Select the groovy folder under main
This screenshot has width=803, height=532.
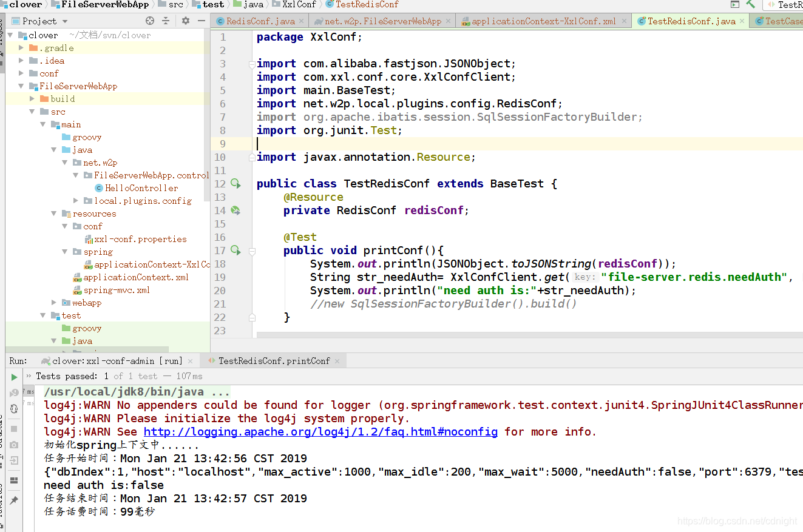pyautogui.click(x=82, y=137)
